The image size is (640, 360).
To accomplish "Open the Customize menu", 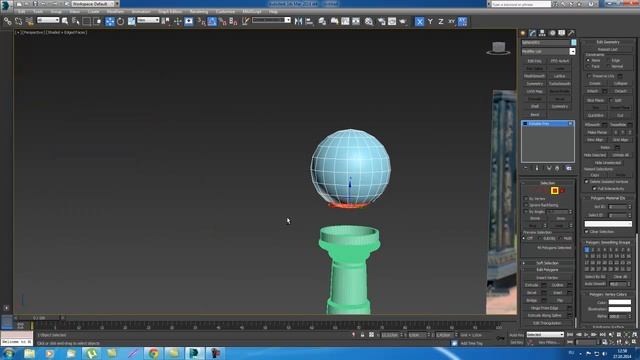I will (225, 12).
